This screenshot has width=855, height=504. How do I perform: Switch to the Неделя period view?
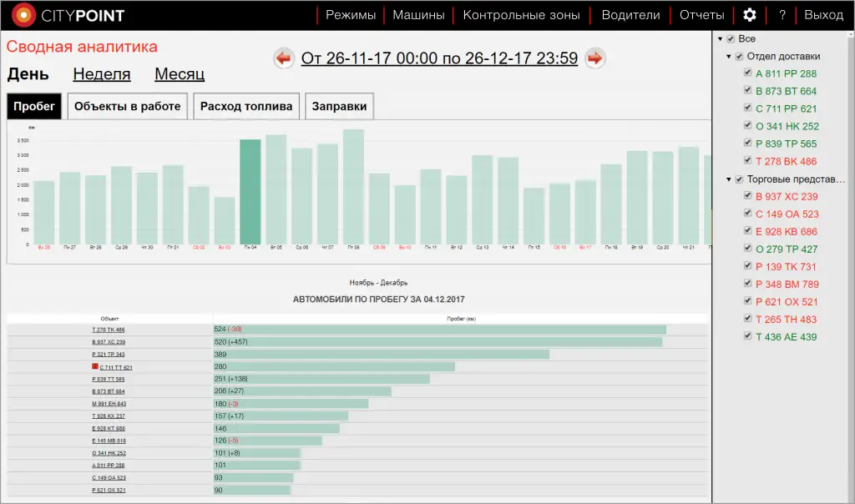(102, 74)
